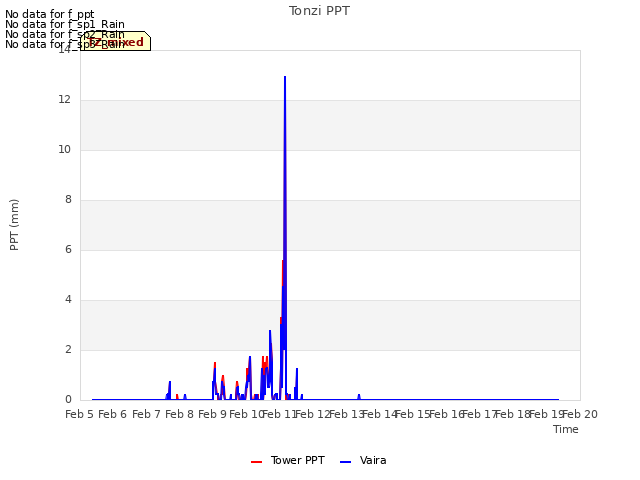Click the red Tower PPT legend swatch
This screenshot has height=480, width=640.
coord(256,462)
